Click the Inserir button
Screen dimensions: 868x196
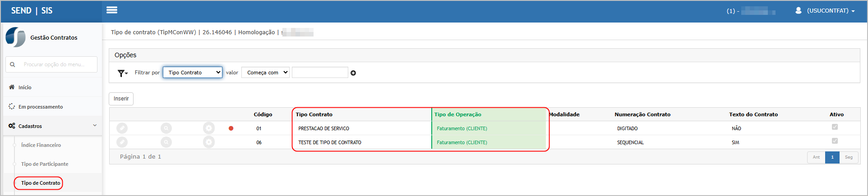(121, 99)
